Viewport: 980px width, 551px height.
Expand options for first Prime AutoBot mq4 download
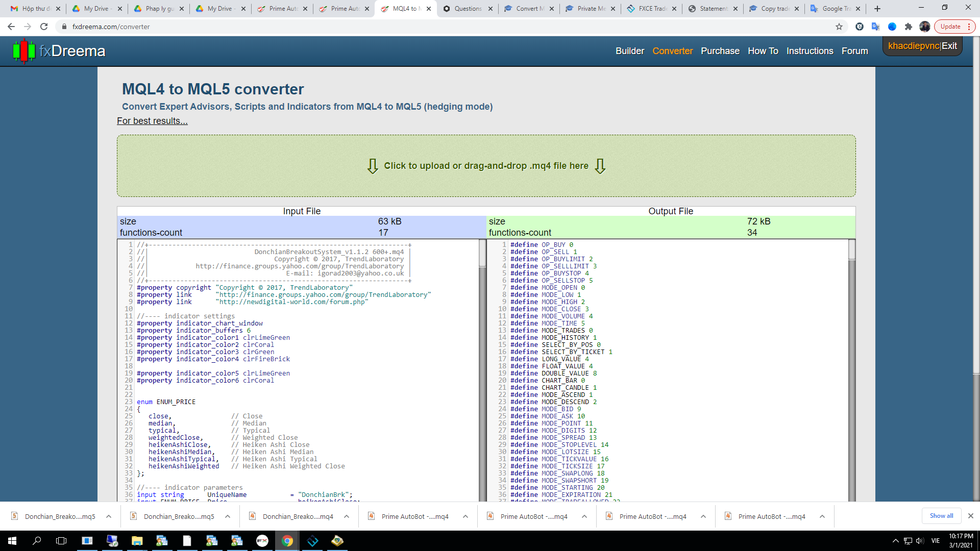coord(465,516)
